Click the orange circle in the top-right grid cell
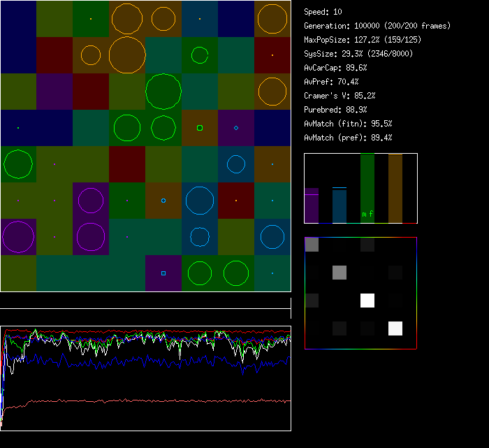The width and height of the screenshot is (489, 448). [x=272, y=19]
